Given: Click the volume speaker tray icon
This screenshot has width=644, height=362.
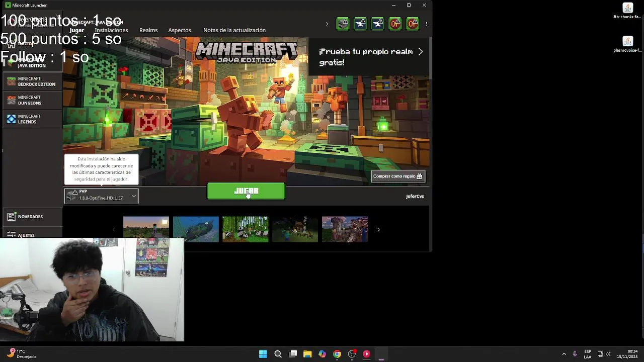Looking at the screenshot, I should (608, 354).
